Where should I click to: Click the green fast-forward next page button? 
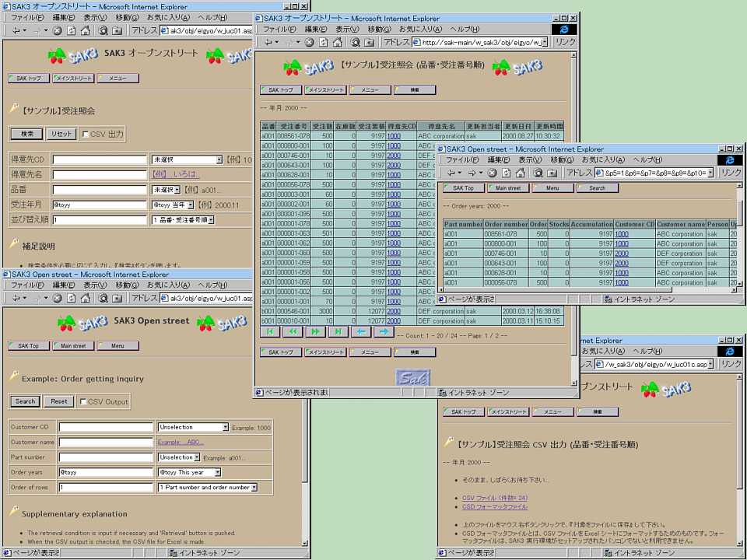point(315,331)
